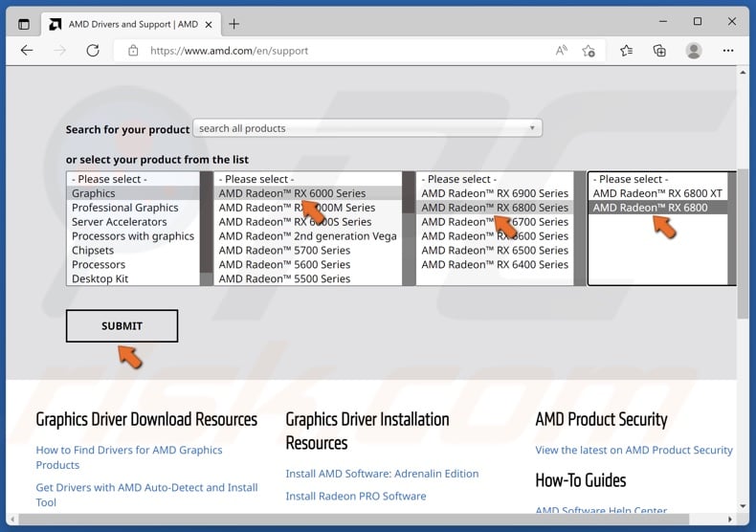Add this page to favorites
Viewport: 756px width, 532px height.
[x=589, y=51]
